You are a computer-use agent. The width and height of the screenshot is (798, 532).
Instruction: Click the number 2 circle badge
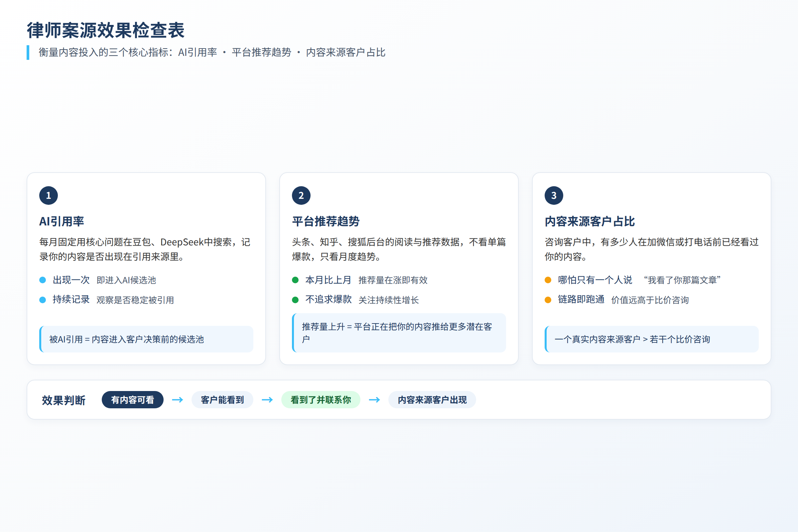(301, 196)
